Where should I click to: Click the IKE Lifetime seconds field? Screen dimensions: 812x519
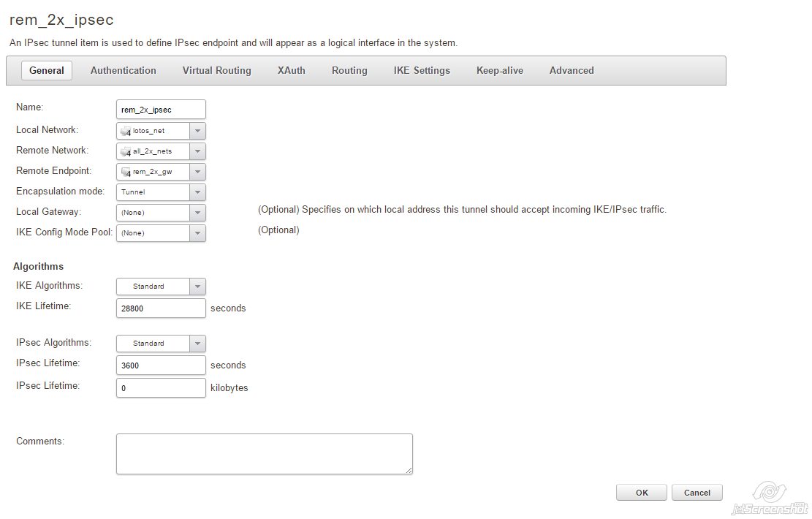[161, 308]
